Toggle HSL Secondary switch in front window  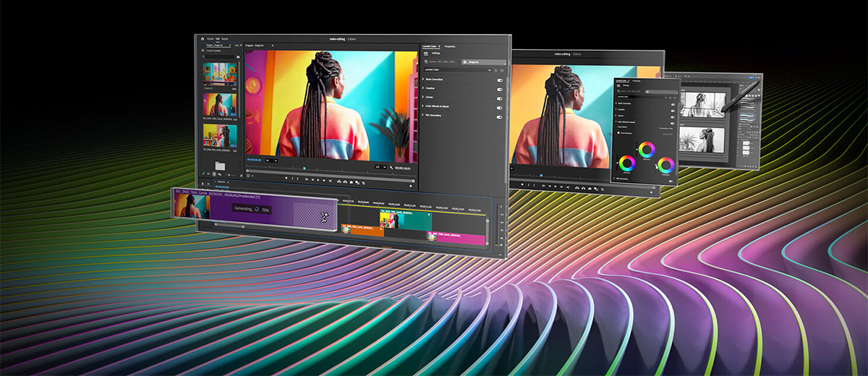pos(500,117)
